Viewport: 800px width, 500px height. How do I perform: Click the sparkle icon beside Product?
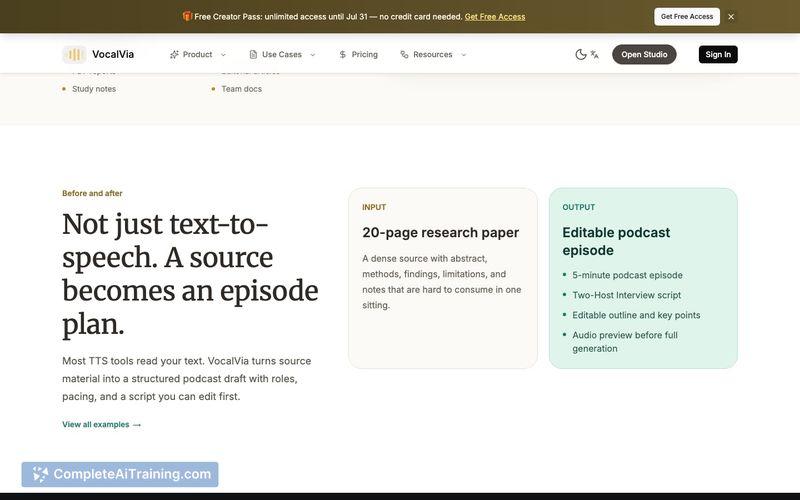pyautogui.click(x=174, y=55)
